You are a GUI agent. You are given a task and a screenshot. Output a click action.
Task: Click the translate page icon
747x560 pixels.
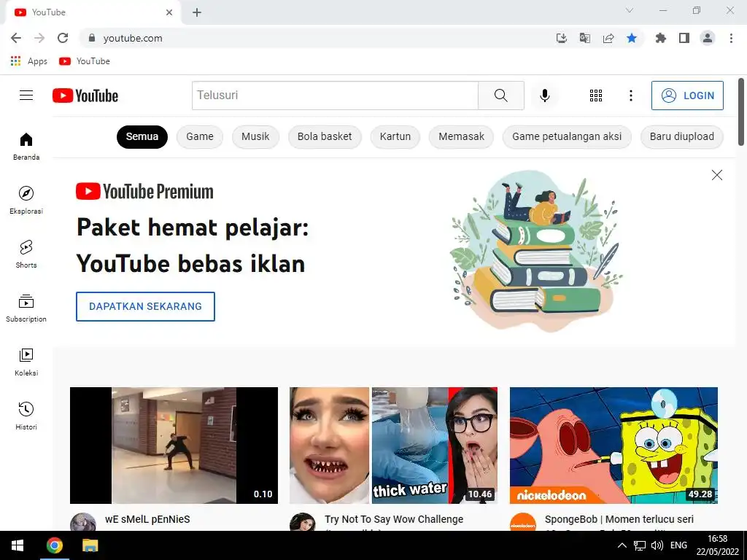[x=585, y=38]
